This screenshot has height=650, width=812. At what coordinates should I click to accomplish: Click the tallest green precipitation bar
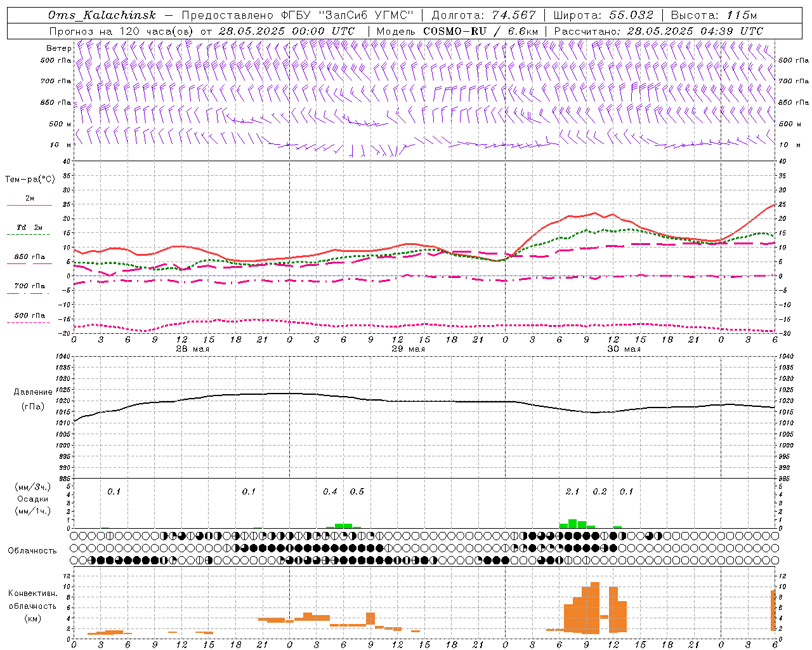point(572,524)
